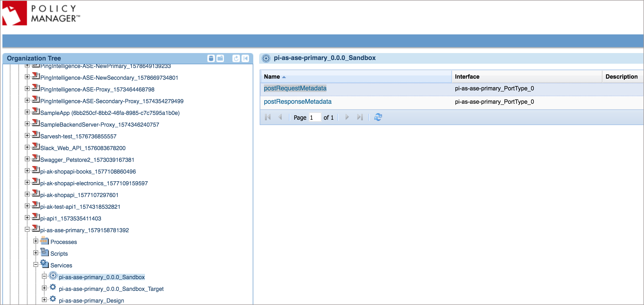The height and width of the screenshot is (305, 644).
Task: Click the organization icon of pi-api1_1573535411403
Action: pyautogui.click(x=36, y=217)
